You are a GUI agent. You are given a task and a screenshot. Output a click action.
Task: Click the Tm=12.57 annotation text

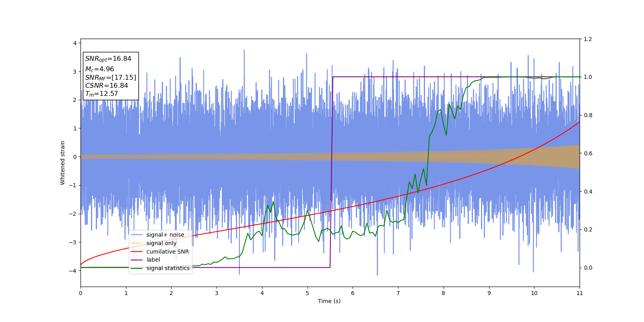pyautogui.click(x=101, y=94)
